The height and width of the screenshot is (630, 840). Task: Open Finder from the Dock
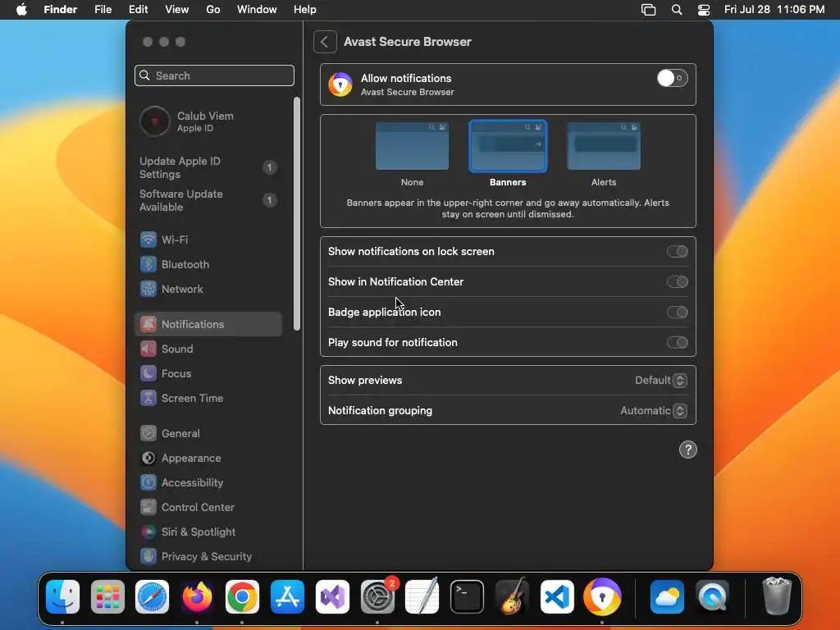62,597
